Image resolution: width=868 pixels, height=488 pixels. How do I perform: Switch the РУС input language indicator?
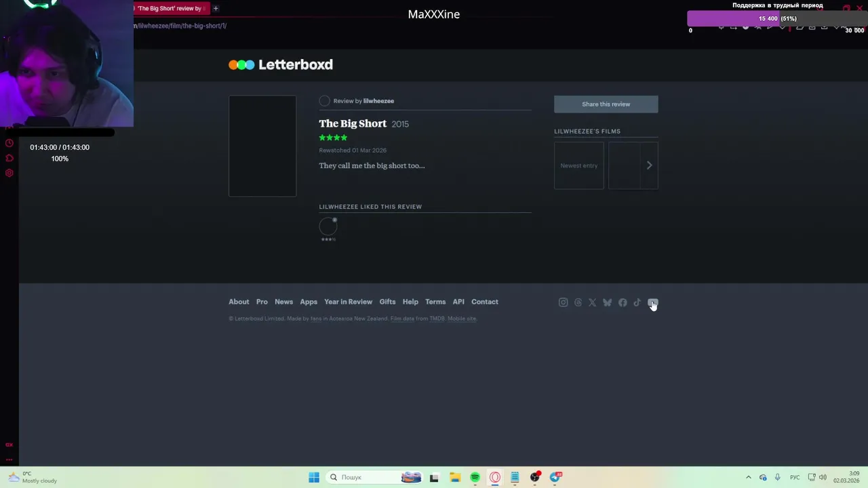[795, 477]
